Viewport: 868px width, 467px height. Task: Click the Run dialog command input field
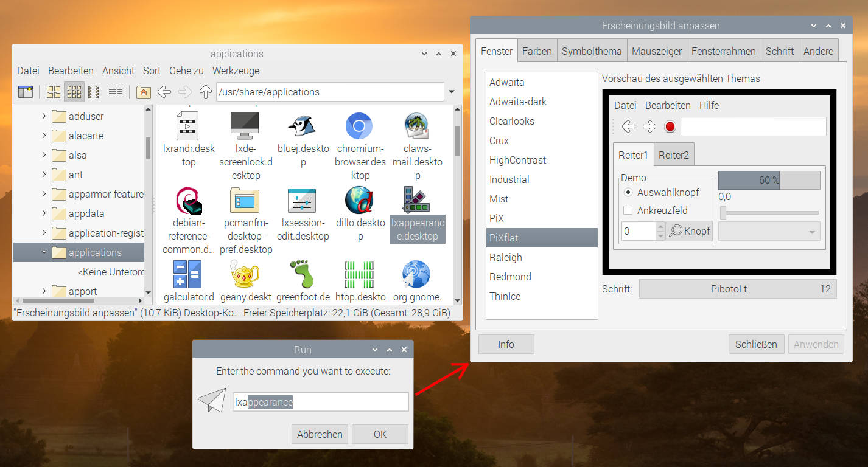pyautogui.click(x=320, y=402)
